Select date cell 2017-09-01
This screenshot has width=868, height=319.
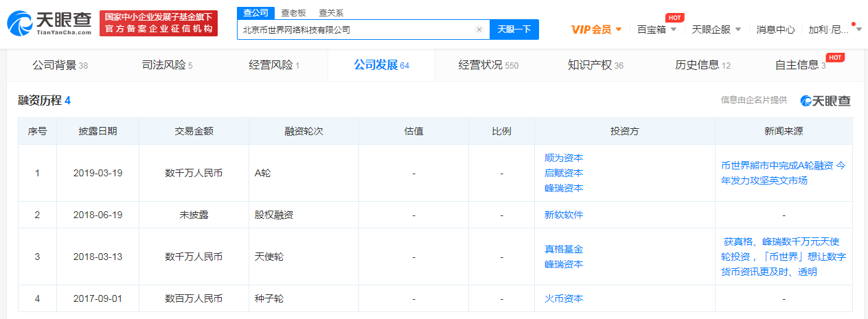98,298
